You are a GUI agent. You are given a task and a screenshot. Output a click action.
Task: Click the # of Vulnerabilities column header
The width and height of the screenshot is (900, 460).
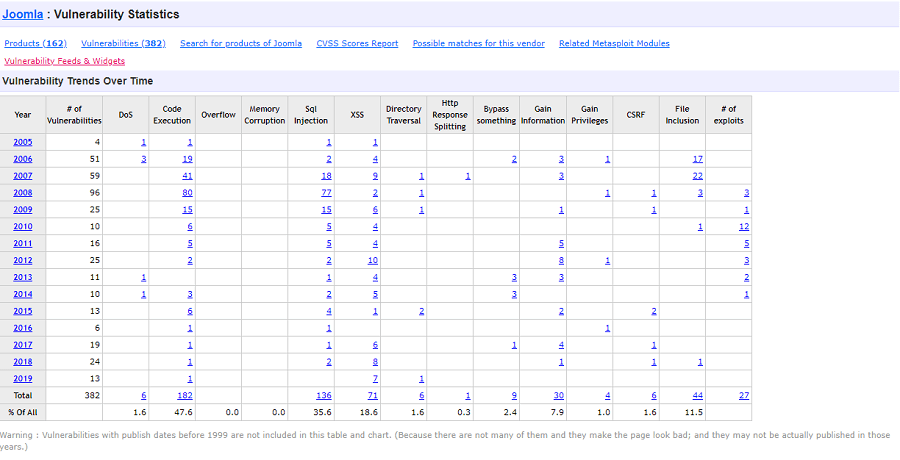pyautogui.click(x=74, y=115)
